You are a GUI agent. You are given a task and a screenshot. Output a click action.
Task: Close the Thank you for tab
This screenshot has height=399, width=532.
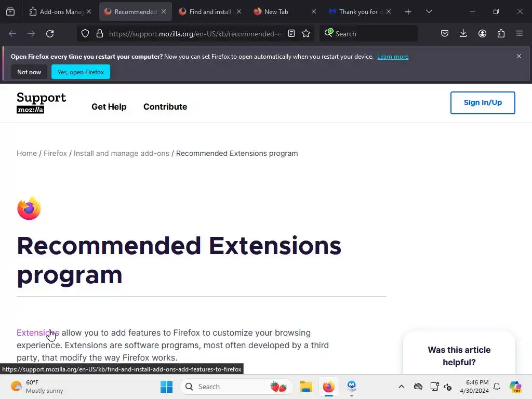(x=389, y=11)
